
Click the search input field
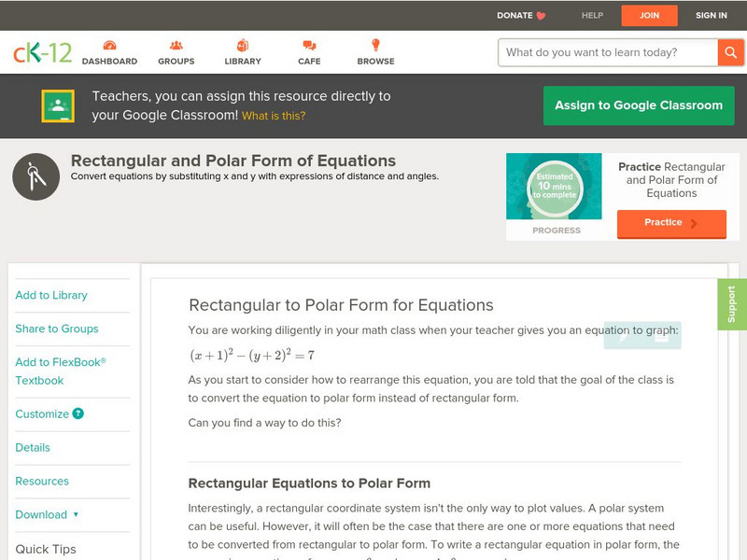[x=602, y=52]
